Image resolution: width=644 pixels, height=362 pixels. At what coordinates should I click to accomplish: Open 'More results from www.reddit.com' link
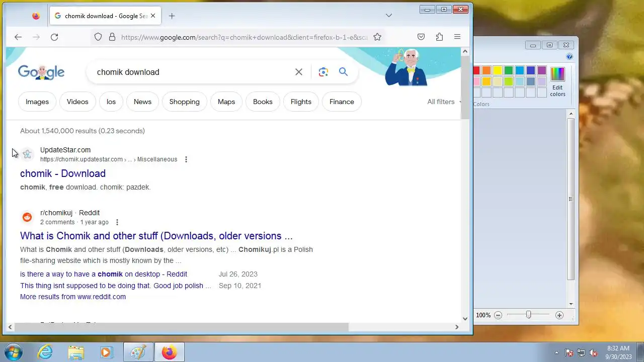[73, 297]
